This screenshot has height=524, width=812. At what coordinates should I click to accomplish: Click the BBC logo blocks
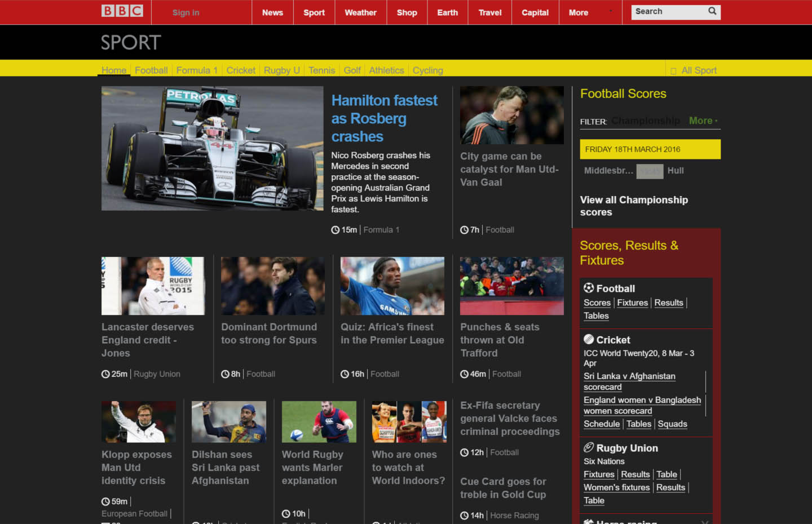(120, 10)
